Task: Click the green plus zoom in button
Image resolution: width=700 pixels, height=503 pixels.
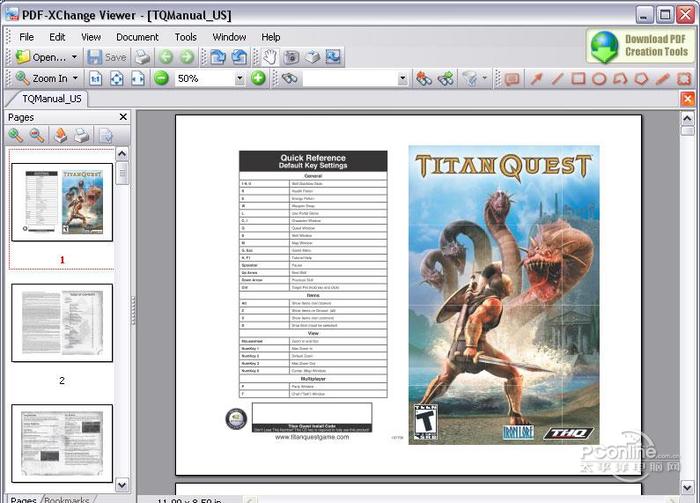Action: [x=258, y=79]
